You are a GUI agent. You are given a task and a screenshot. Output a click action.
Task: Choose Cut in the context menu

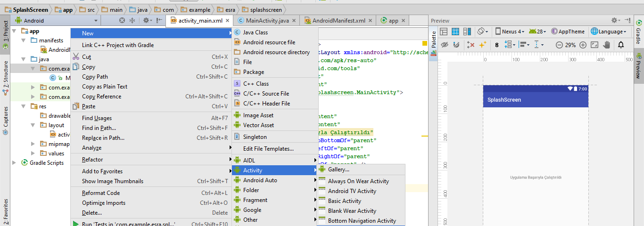[151, 57]
